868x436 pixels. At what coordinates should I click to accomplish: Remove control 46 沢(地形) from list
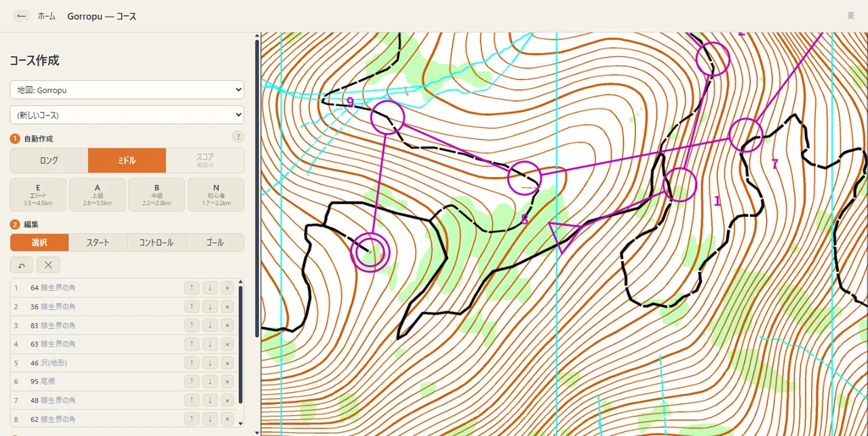click(227, 363)
